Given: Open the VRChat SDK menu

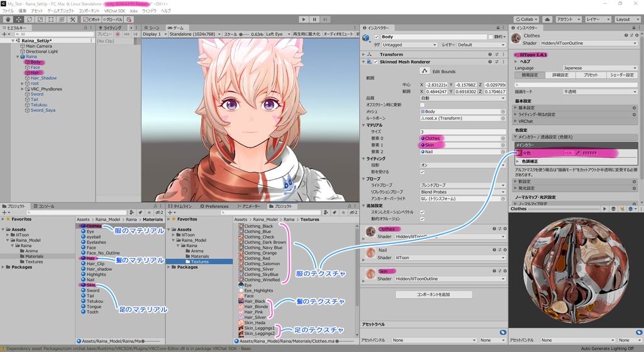Looking at the screenshot, I should [114, 11].
